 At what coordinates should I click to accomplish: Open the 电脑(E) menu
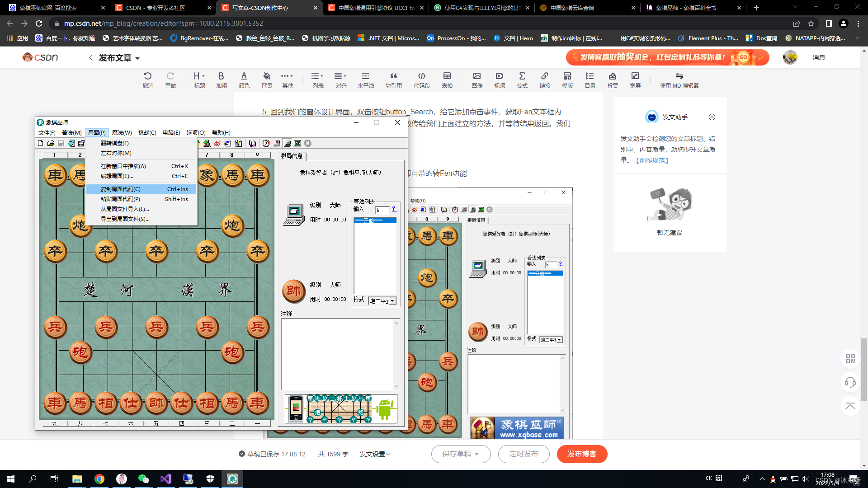pyautogui.click(x=171, y=133)
